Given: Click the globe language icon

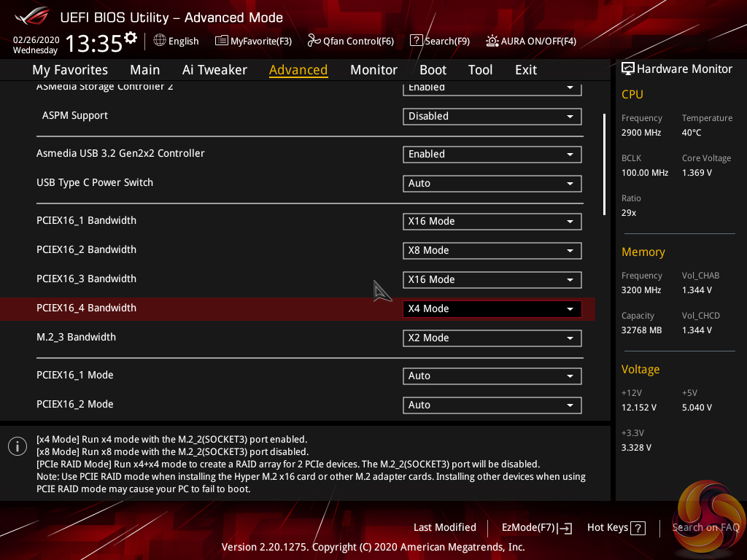Looking at the screenshot, I should [x=160, y=41].
